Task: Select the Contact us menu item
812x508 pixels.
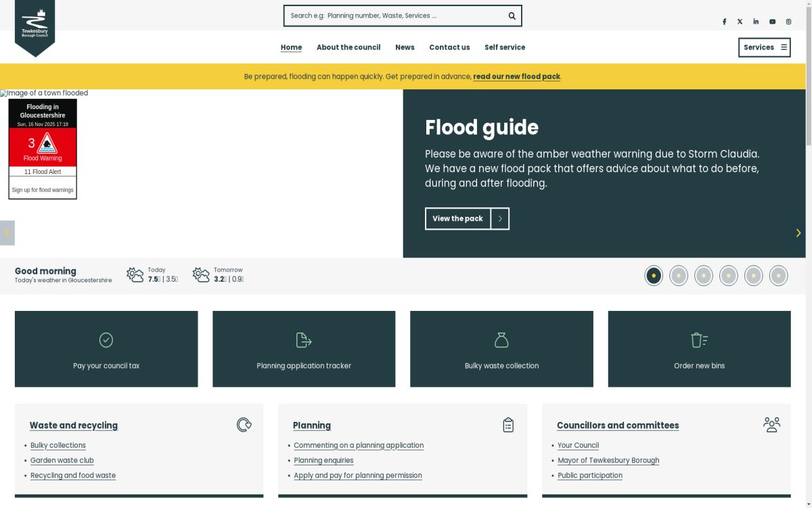Action: point(449,47)
